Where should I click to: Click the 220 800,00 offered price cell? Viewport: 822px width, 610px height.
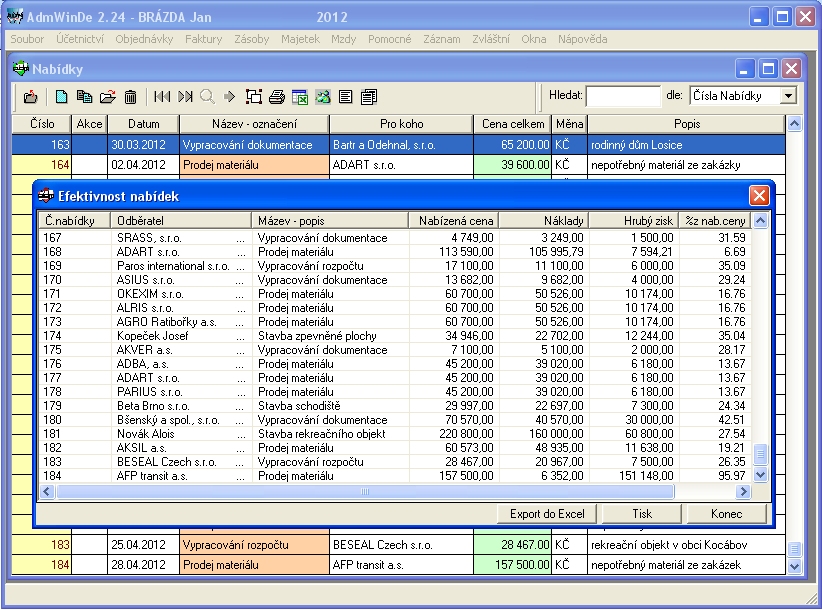455,434
